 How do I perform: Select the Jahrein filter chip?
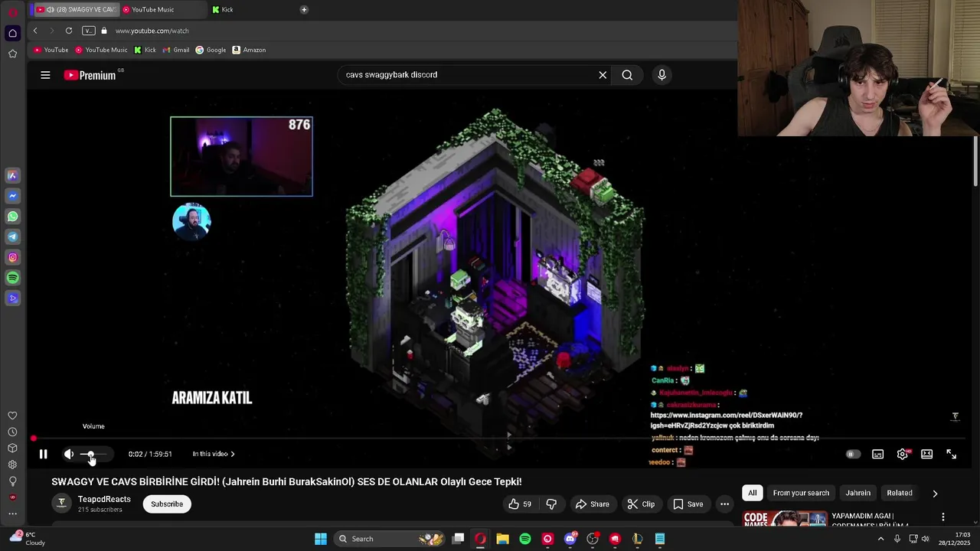(857, 493)
